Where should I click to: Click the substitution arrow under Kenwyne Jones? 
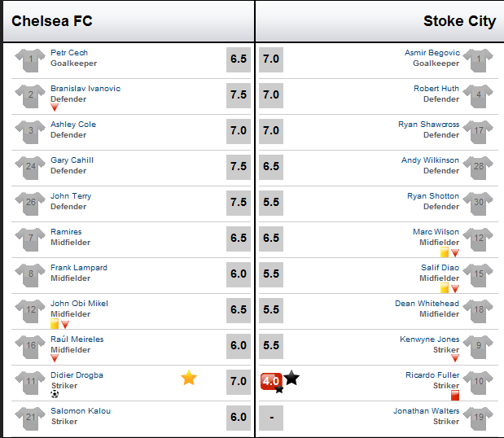tap(455, 358)
